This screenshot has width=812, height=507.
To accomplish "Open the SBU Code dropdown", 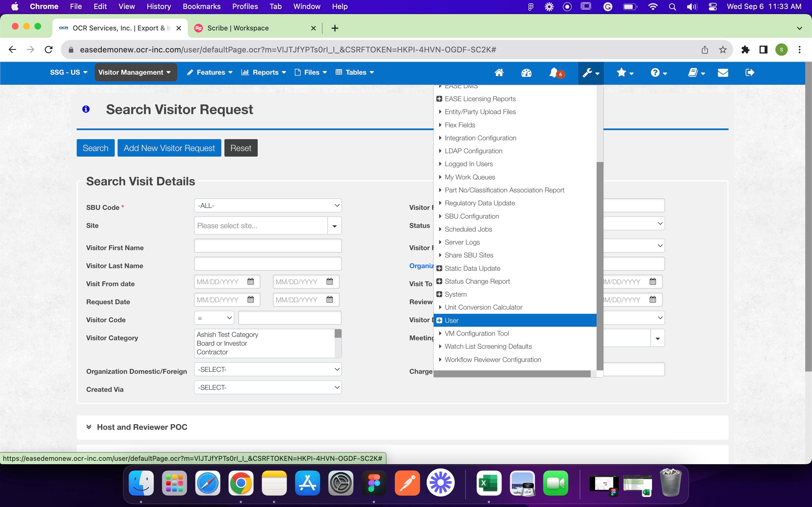I will [x=267, y=206].
